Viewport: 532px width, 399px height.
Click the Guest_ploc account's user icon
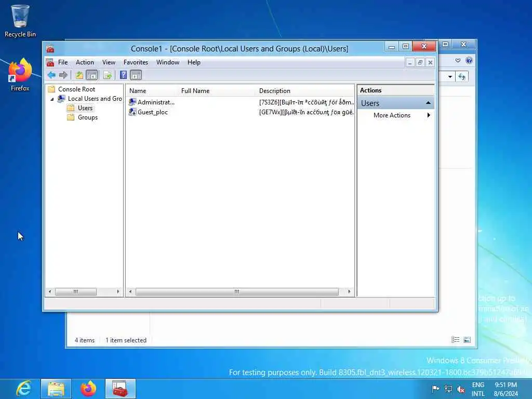[x=132, y=112]
